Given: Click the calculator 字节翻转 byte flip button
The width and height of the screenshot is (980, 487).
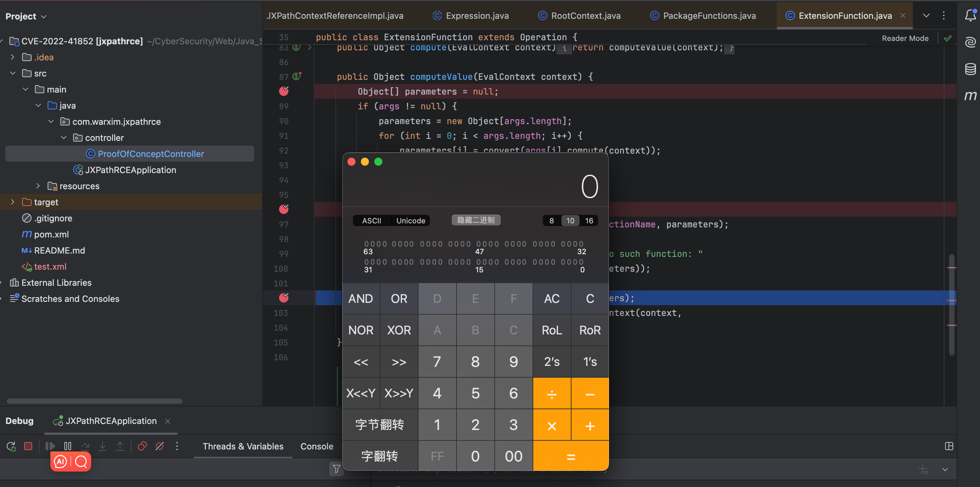Looking at the screenshot, I should tap(380, 425).
